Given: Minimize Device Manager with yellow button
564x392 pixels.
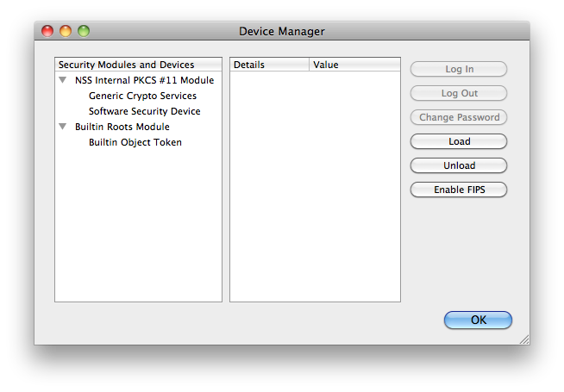Looking at the screenshot, I should click(x=66, y=31).
